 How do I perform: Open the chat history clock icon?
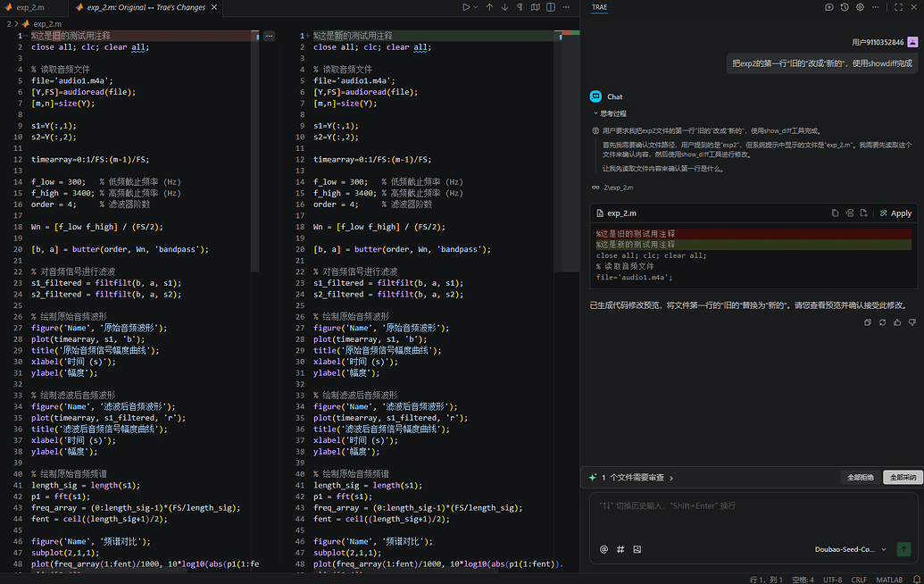845,7
